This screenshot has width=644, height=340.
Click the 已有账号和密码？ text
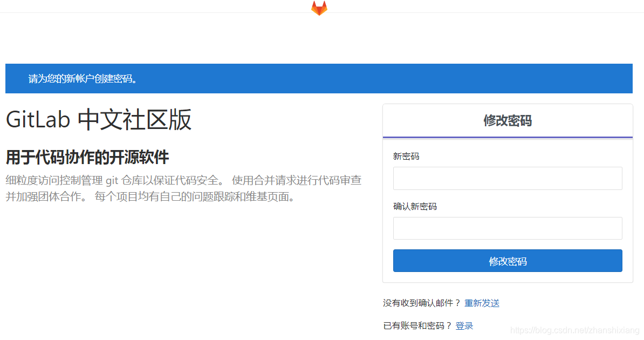(417, 326)
